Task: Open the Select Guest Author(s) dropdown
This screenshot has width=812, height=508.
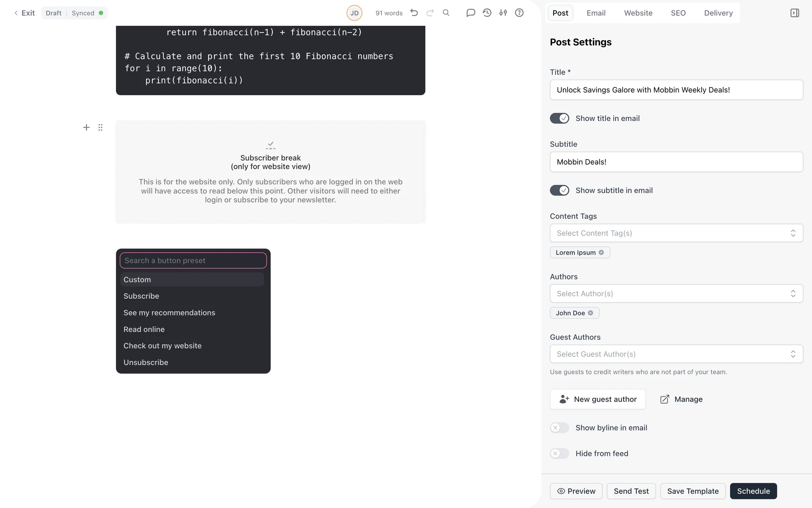Action: pyautogui.click(x=676, y=354)
